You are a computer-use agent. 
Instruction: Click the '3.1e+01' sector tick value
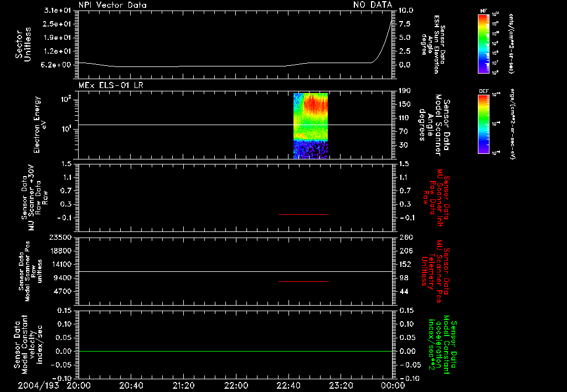(58, 11)
